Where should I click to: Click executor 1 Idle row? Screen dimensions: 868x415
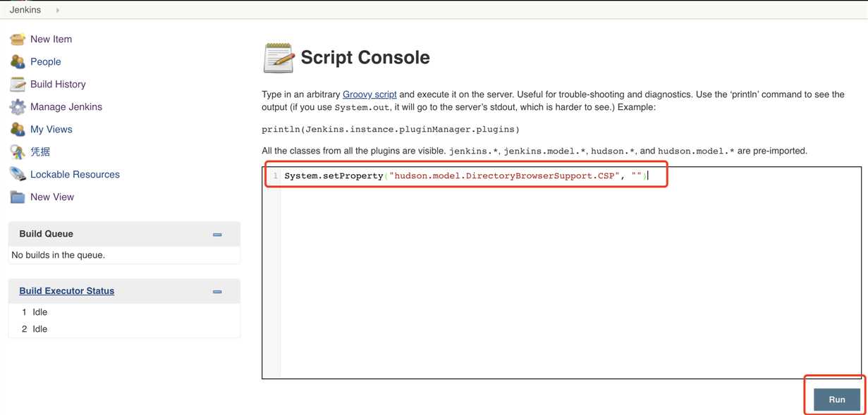[124, 311]
